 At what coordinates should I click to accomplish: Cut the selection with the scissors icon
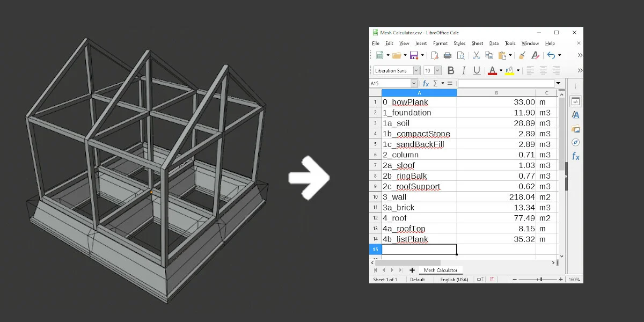coord(476,55)
